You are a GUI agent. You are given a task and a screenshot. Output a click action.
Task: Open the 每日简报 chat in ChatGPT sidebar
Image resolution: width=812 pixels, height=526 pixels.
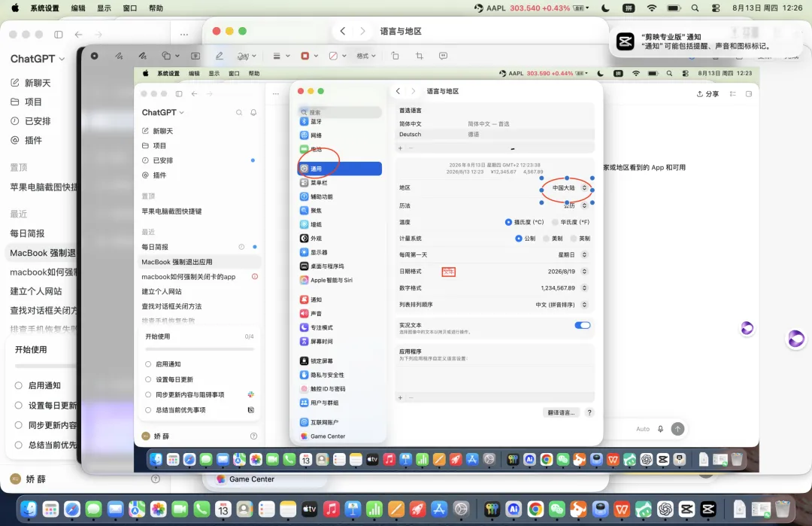[28, 233]
